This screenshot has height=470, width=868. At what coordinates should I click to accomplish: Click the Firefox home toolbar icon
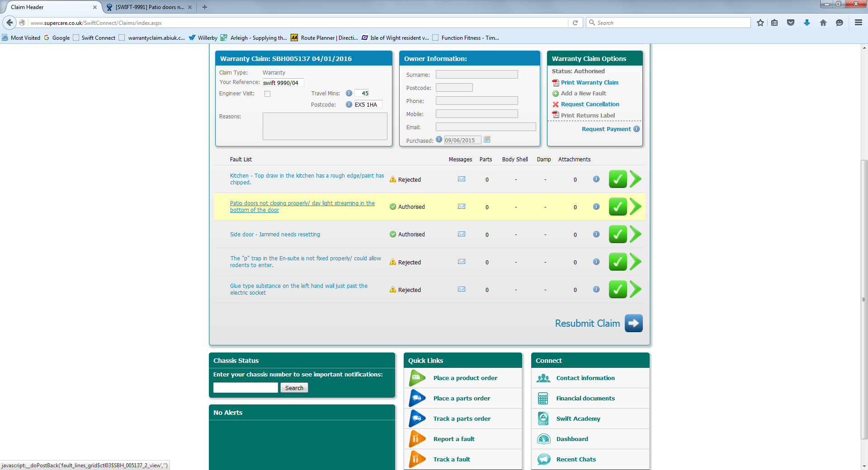[823, 23]
